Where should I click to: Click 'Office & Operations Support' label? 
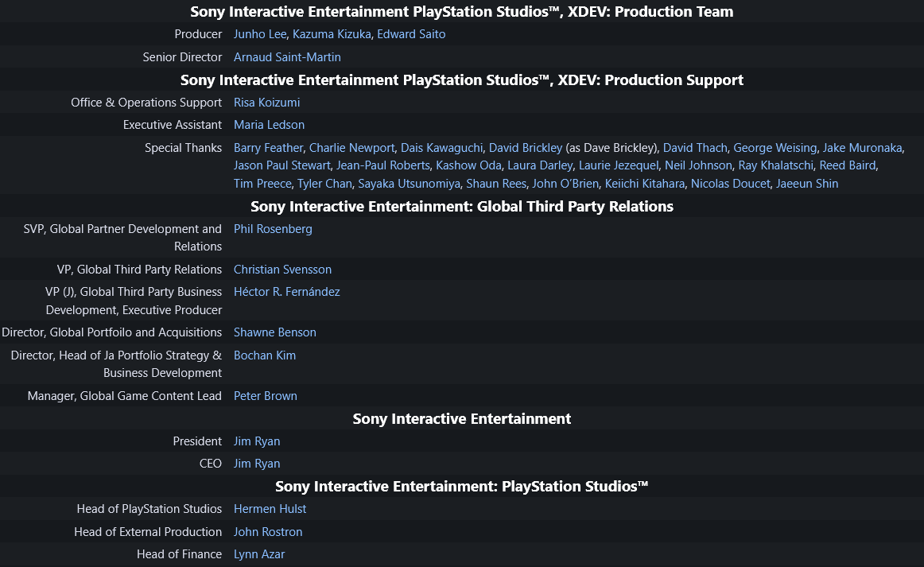(x=146, y=103)
